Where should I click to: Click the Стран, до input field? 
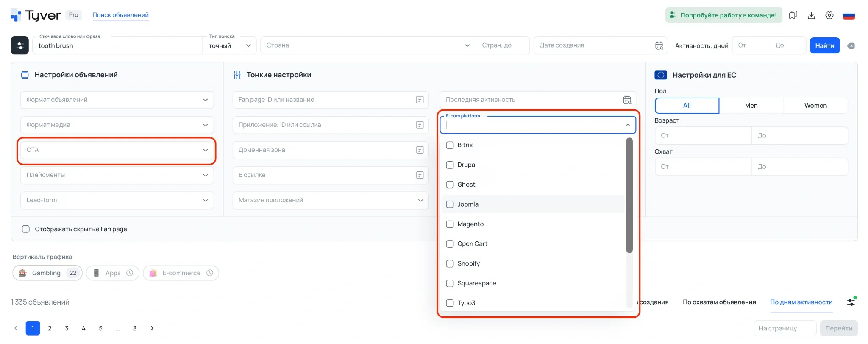click(503, 45)
